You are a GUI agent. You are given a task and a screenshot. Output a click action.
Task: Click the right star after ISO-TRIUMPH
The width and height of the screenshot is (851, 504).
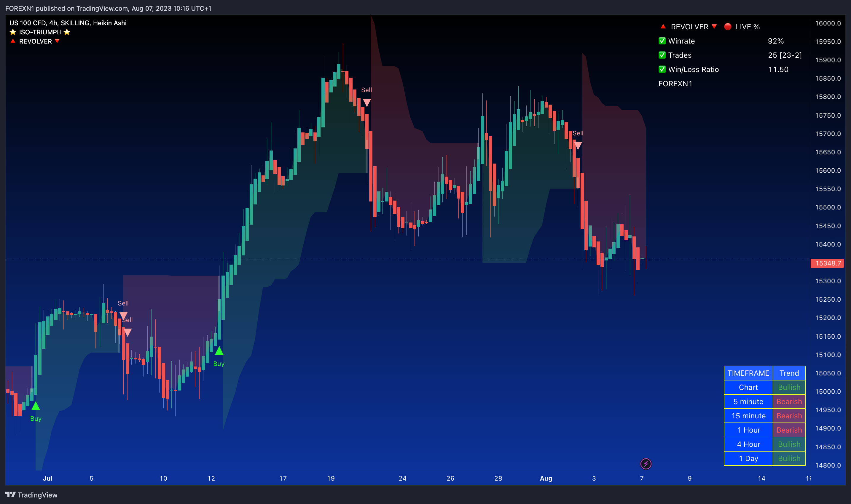coord(67,32)
